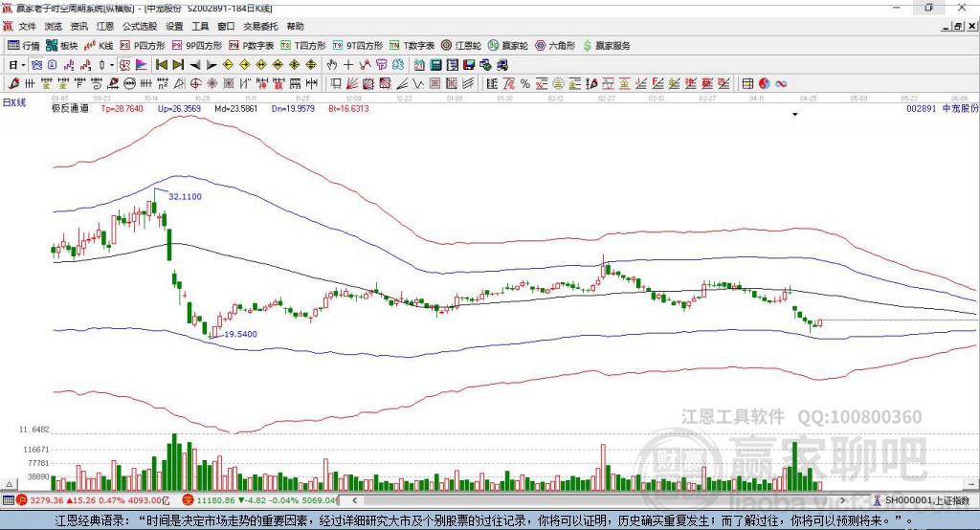Select the hand pan tool icon
The image size is (980, 530).
click(x=332, y=65)
